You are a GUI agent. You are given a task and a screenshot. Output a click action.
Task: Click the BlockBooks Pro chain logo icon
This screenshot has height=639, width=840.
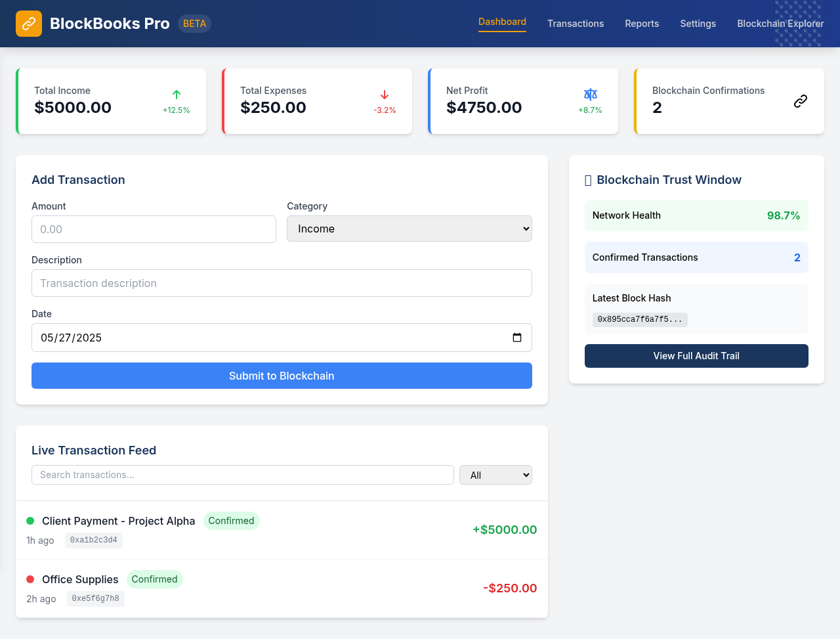(28, 23)
